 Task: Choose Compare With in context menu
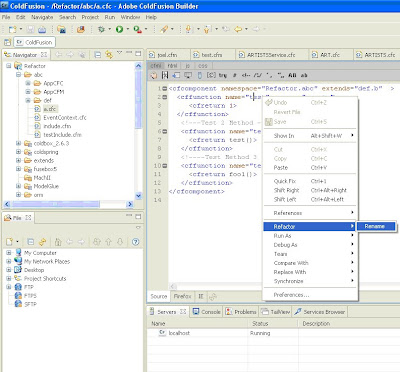point(310,263)
